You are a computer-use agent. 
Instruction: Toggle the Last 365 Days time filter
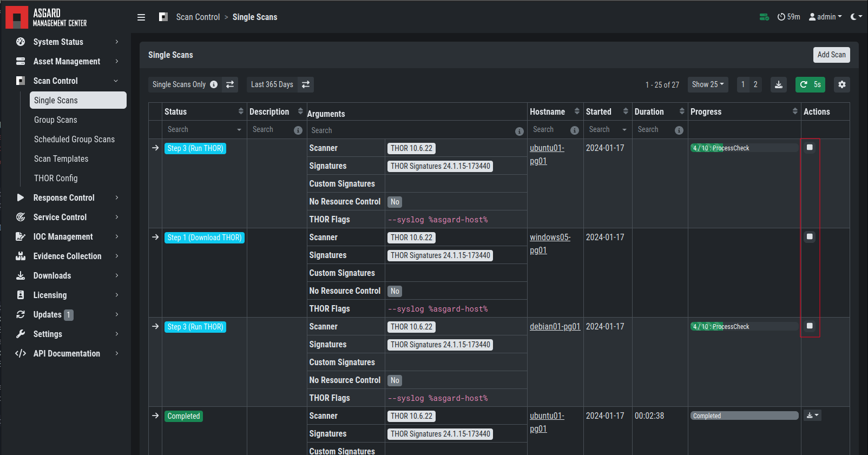(x=306, y=84)
